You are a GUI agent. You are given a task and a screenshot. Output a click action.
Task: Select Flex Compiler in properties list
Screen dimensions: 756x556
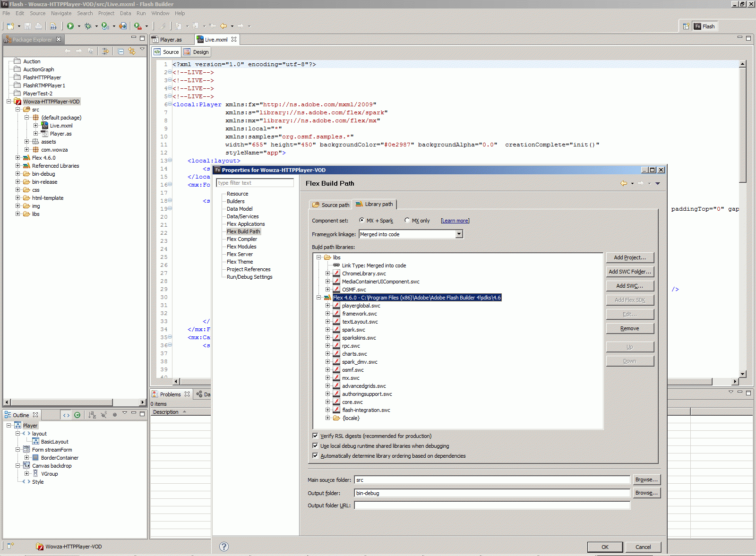click(x=242, y=239)
